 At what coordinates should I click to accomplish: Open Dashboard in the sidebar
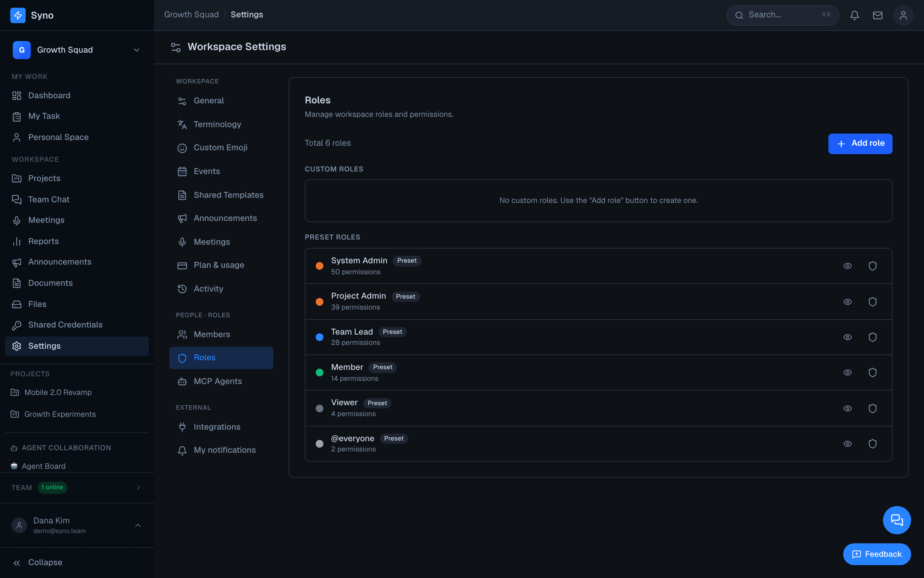pos(77,96)
